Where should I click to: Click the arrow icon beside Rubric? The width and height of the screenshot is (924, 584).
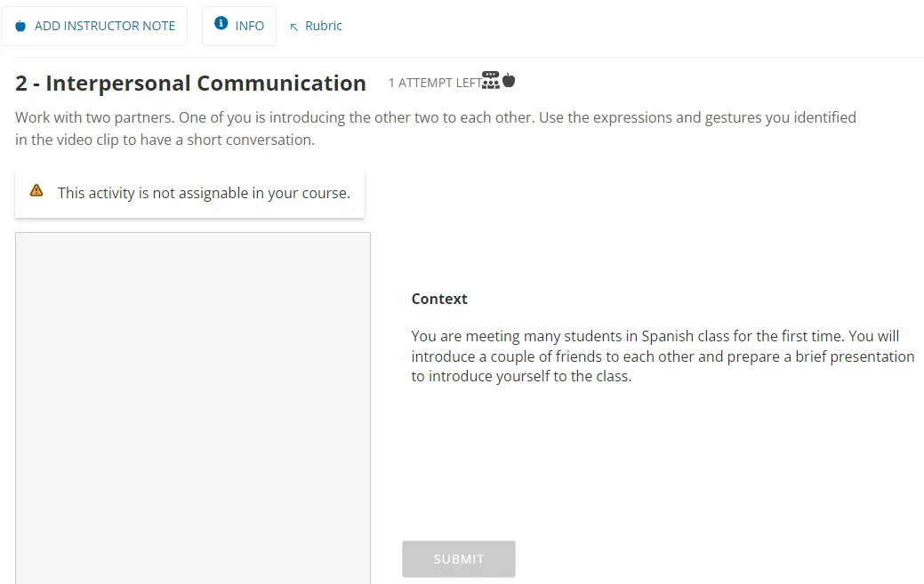(293, 26)
